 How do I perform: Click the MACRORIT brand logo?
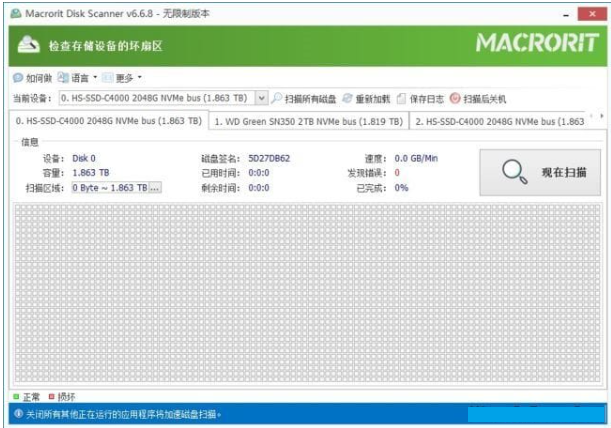(x=537, y=42)
